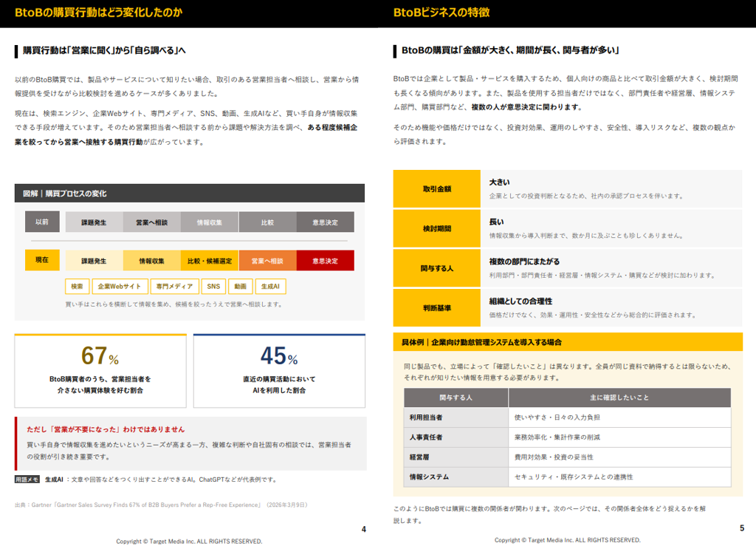Click the "SNS" tag box

213,287
